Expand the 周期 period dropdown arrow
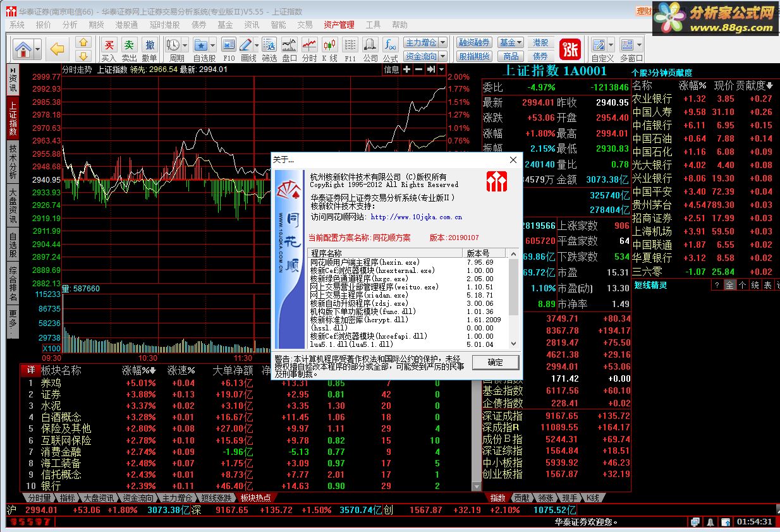The height and width of the screenshot is (532, 780). point(185,45)
